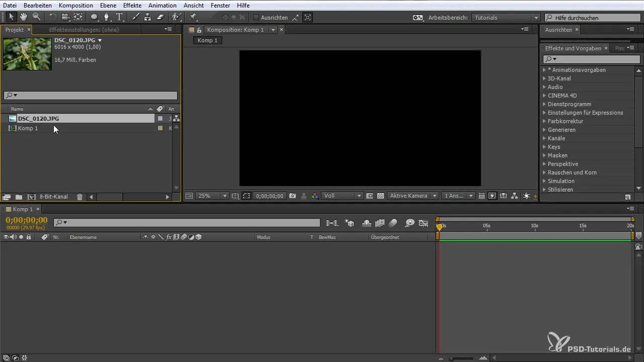Viewport: 644px width, 362px height.
Task: Select the Pen tool
Action: (107, 17)
